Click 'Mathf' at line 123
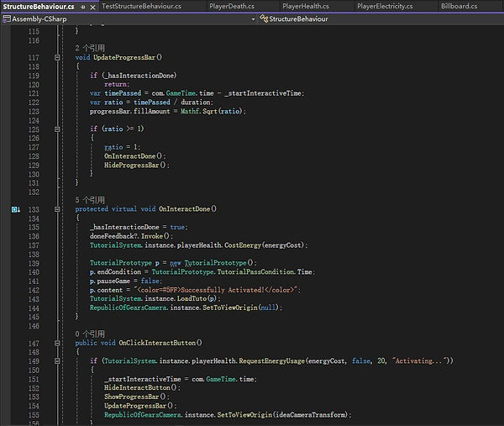 point(190,111)
